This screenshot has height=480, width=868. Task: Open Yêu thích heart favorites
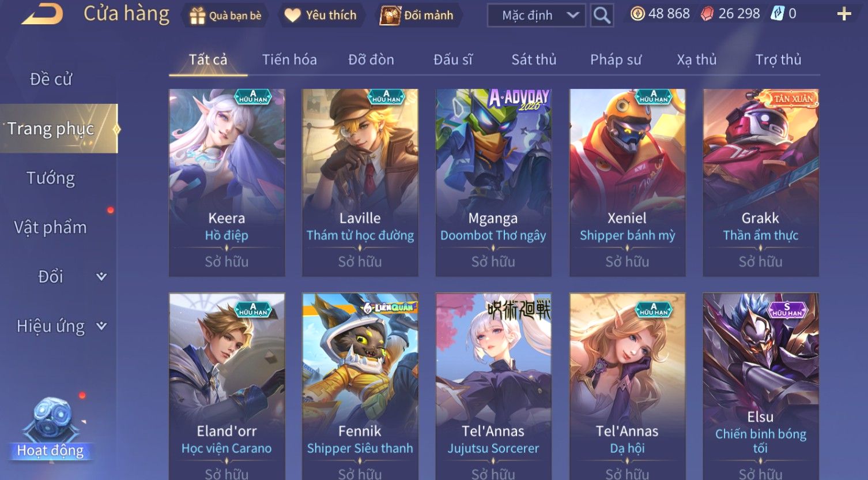coord(293,16)
